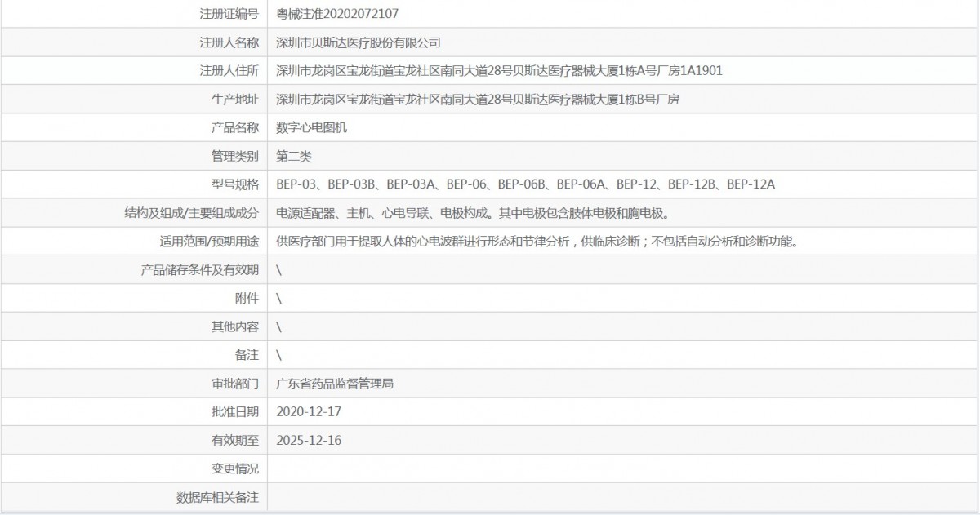Select registrant name 深圳市贝斯达医疗股份有限公司
The width and height of the screenshot is (980, 515).
tap(359, 42)
